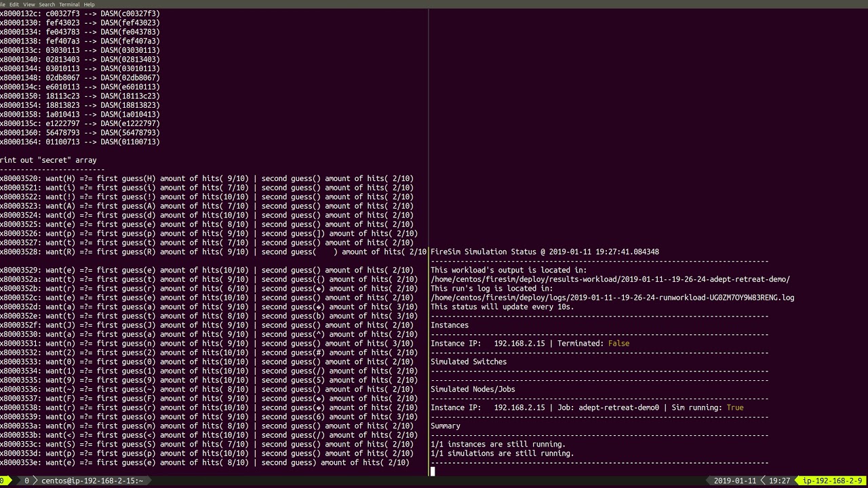The width and height of the screenshot is (868, 488).
Task: Click the ip-192-168-2-9 hostname in status bar
Action: 834,481
